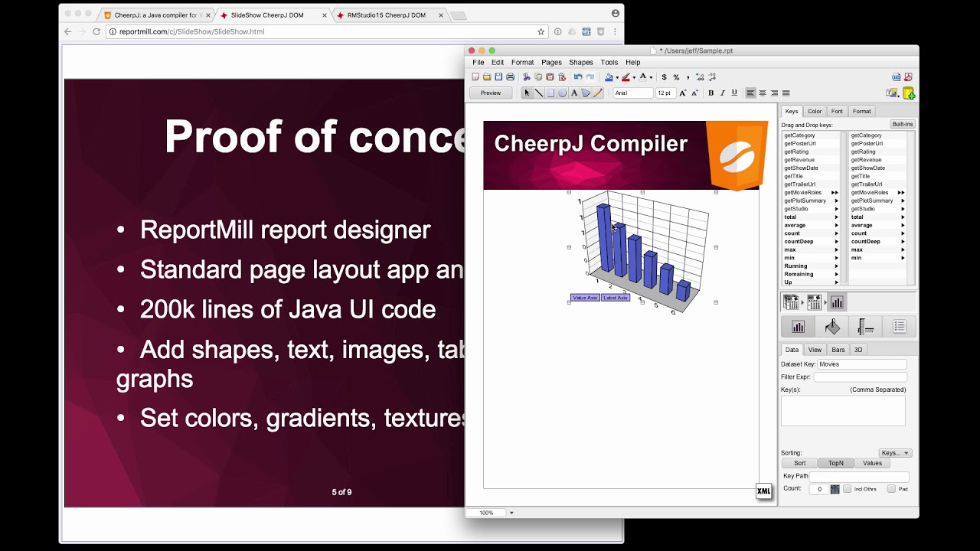Screen dimensions: 980x551
Task: Increase font size with the larger A
Action: 683,93
